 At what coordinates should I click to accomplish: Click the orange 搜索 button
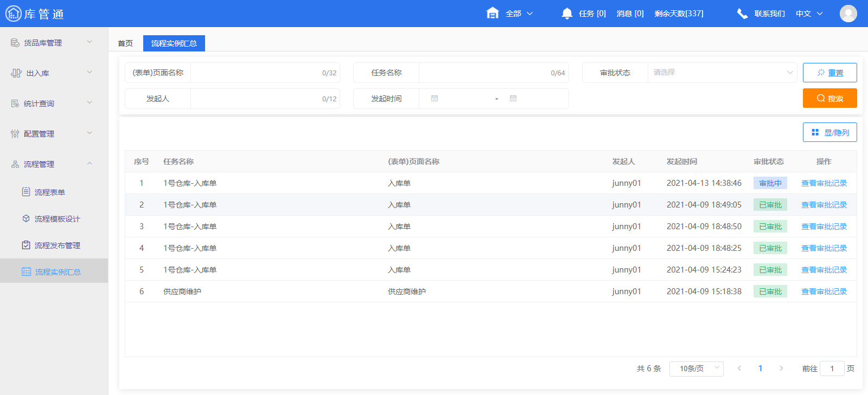pos(829,98)
